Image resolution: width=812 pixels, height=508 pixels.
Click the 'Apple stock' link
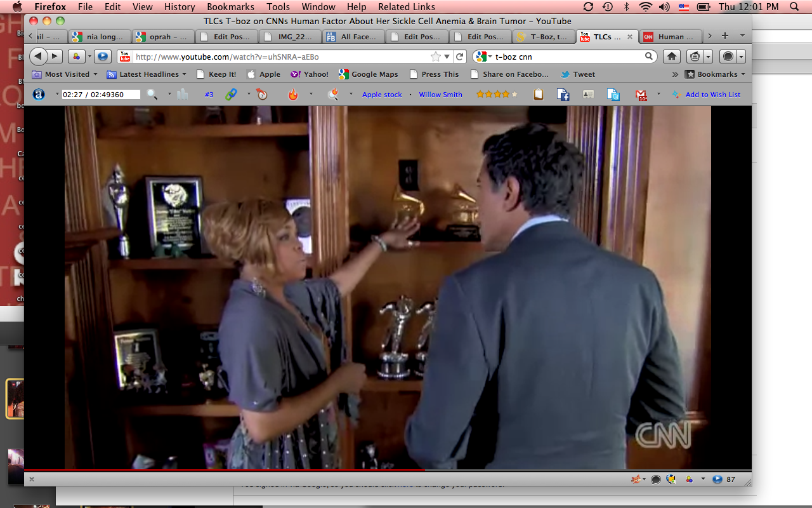coord(382,95)
